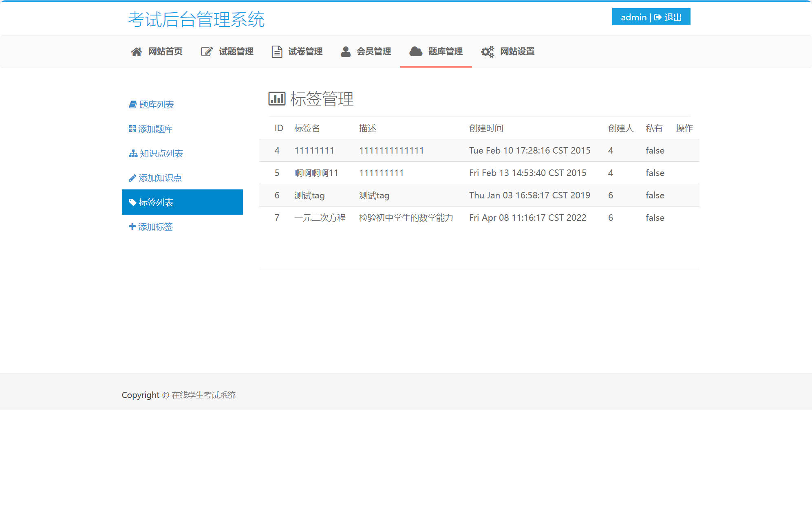Select the gears icon next to 网站设置
Screen dimensions: 812x510
coord(488,52)
